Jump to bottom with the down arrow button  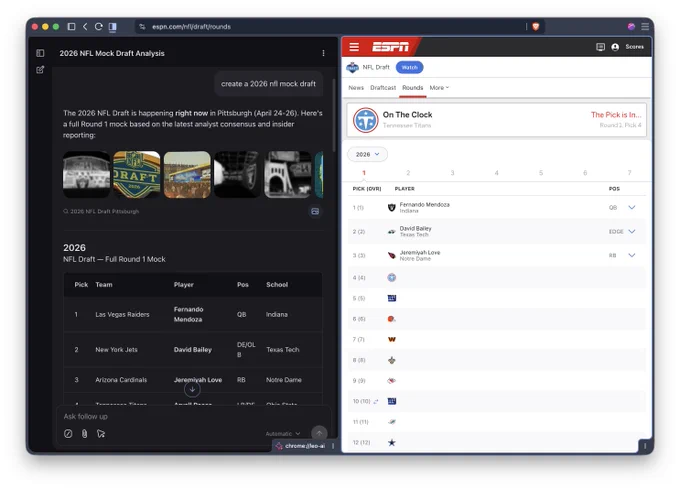pyautogui.click(x=192, y=389)
